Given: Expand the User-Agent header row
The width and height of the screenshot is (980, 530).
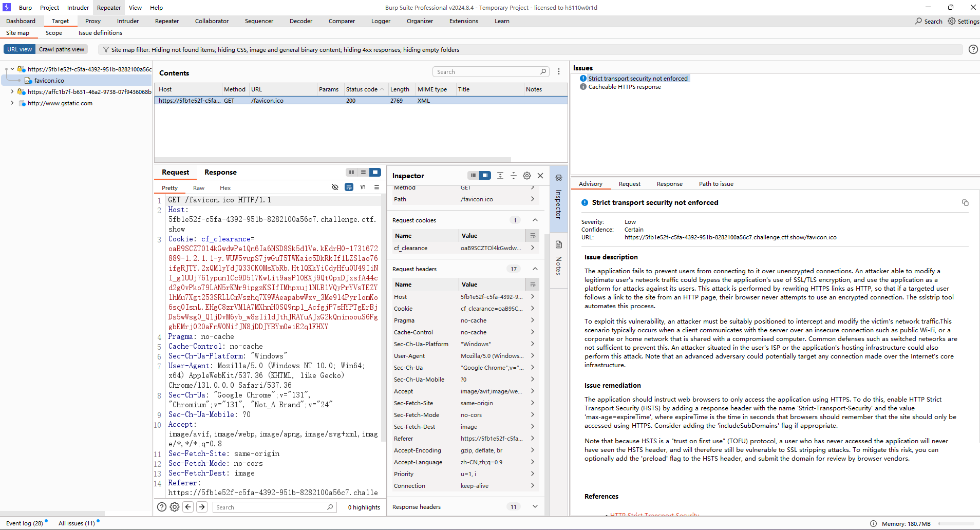Looking at the screenshot, I should pos(532,355).
